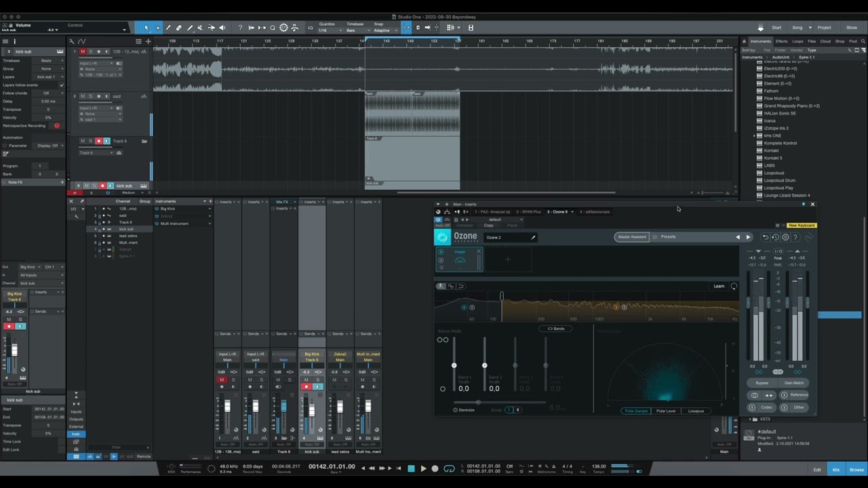Open the Group None dropdown in inspector
868x488 pixels.
pyautogui.click(x=47, y=68)
